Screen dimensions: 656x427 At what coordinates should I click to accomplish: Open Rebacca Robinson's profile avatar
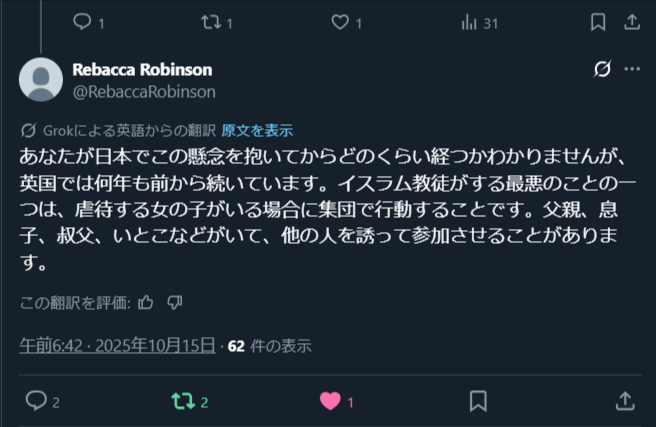(41, 79)
